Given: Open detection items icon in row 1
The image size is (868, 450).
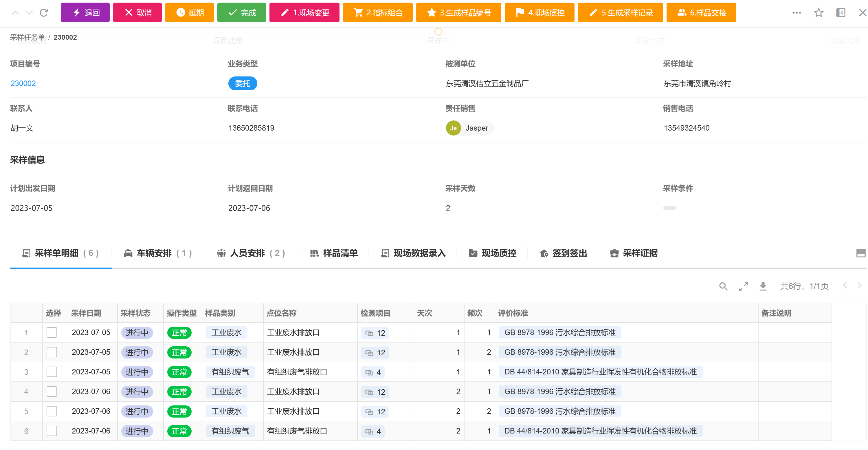Looking at the screenshot, I should pos(369,333).
